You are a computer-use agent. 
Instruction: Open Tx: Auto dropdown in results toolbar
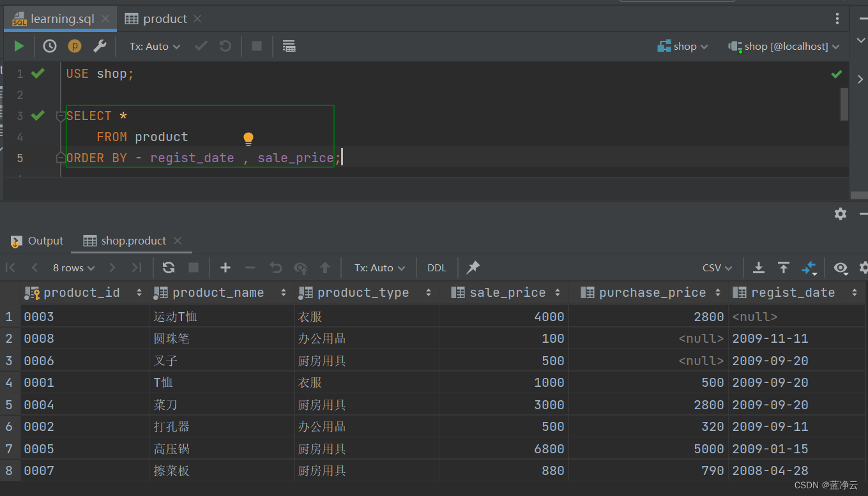(x=380, y=267)
